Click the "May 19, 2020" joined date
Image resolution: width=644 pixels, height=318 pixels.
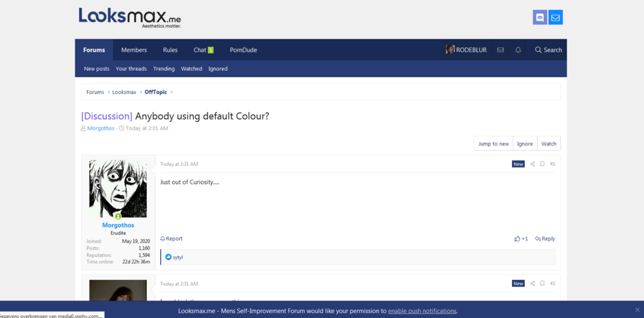point(136,241)
